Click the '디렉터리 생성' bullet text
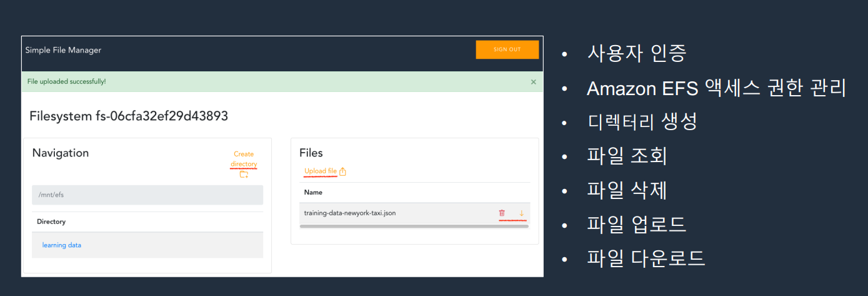Screen dimensions: 868x296 (642, 121)
